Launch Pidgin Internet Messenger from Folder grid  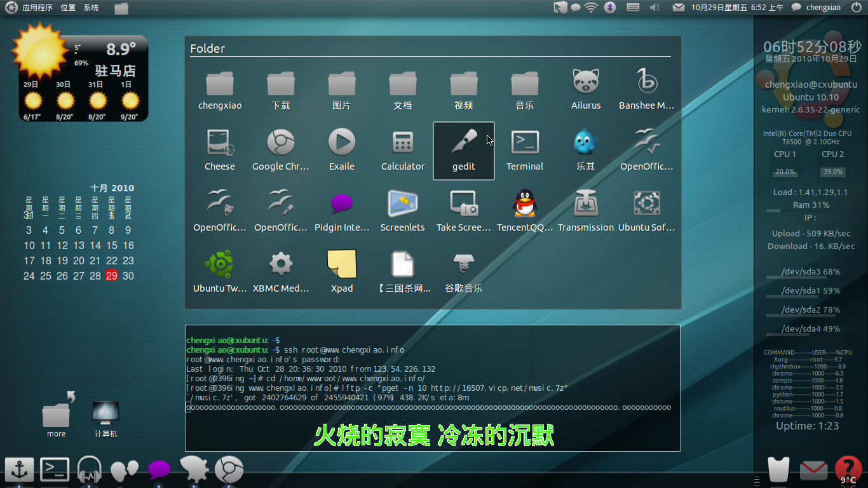point(342,212)
